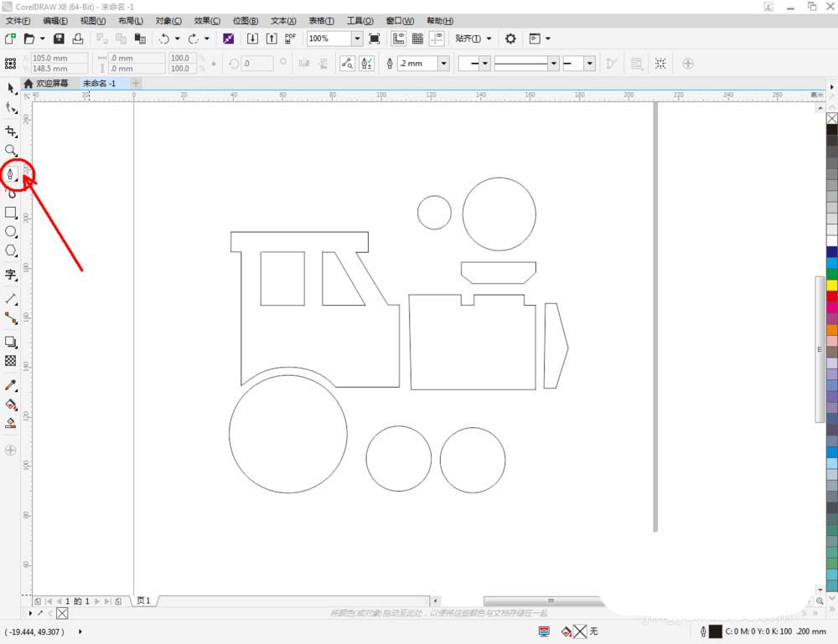Expand the zoom level 100% dropdown
The image size is (838, 644).
coord(357,39)
